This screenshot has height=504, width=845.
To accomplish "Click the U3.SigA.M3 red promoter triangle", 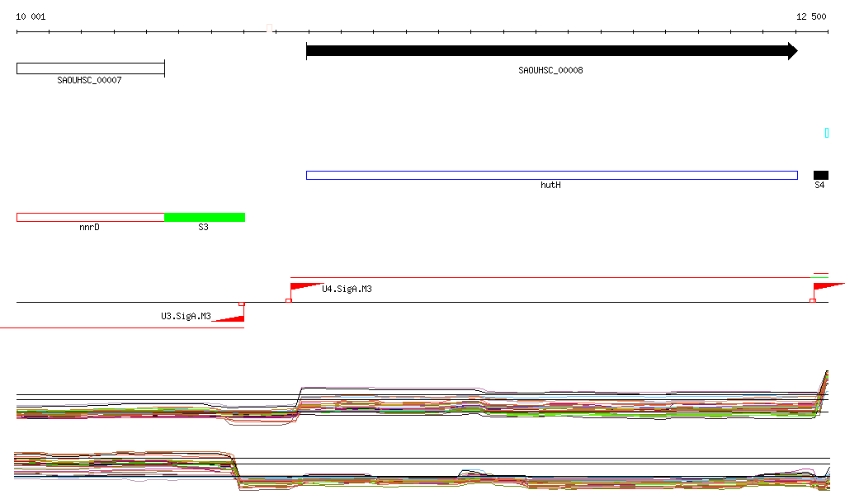I will pyautogui.click(x=232, y=316).
